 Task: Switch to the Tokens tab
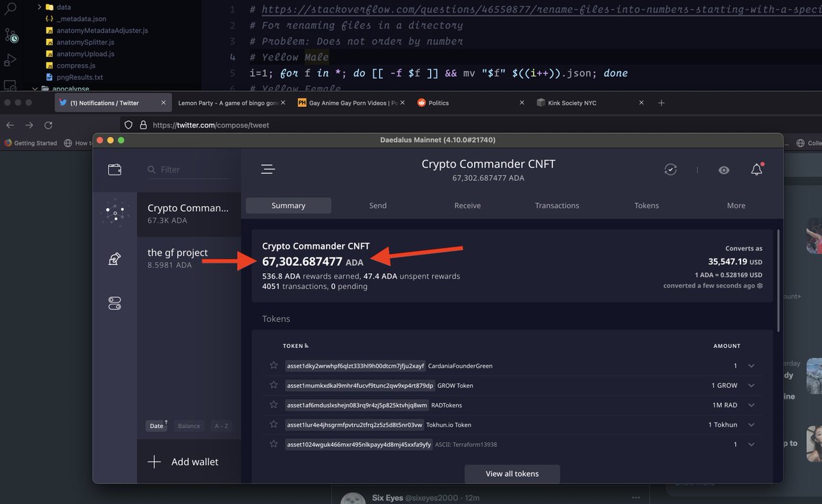coord(647,205)
